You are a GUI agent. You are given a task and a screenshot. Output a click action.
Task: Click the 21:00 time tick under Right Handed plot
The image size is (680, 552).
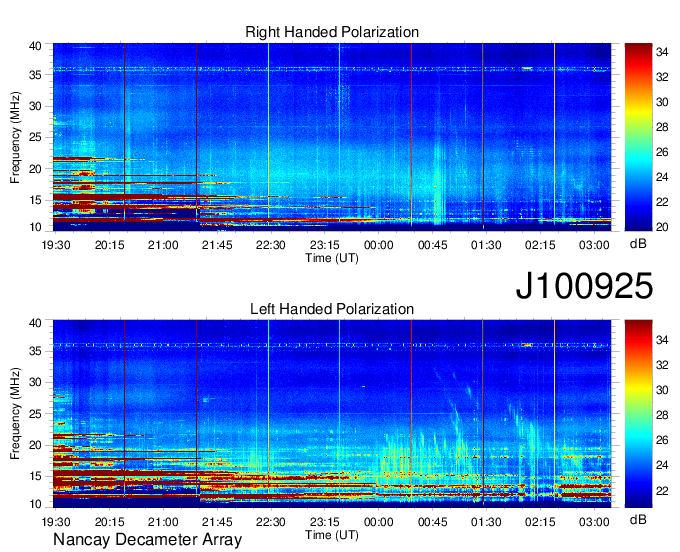click(163, 245)
